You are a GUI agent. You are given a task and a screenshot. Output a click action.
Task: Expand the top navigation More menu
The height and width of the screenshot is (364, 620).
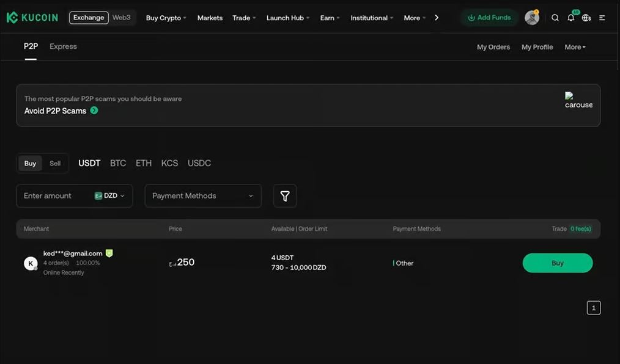pyautogui.click(x=415, y=18)
